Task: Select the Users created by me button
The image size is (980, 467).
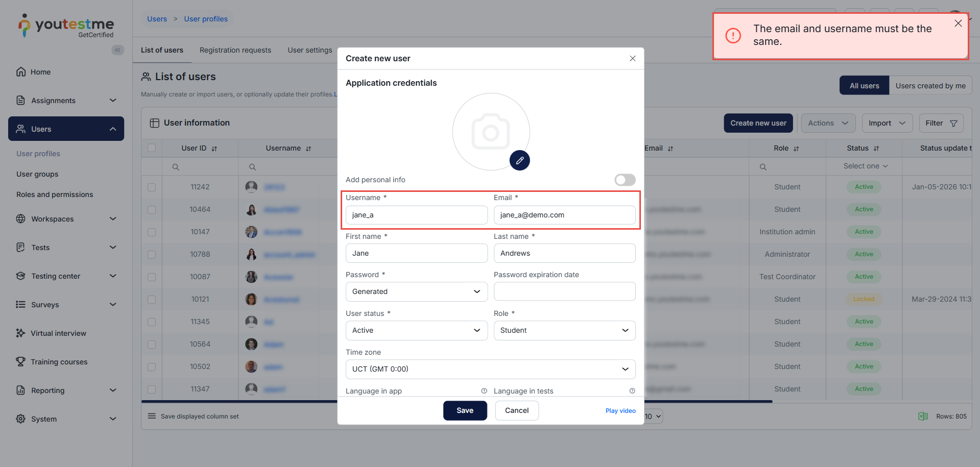Action: (930, 86)
